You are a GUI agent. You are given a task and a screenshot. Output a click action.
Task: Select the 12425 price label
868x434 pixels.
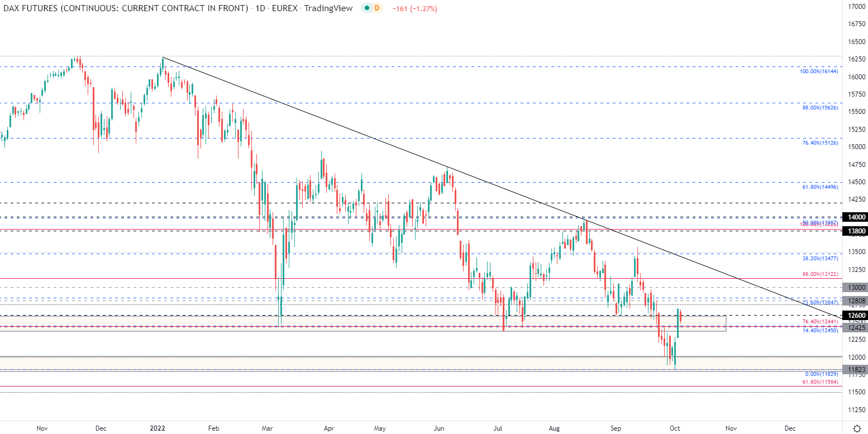[x=855, y=327]
